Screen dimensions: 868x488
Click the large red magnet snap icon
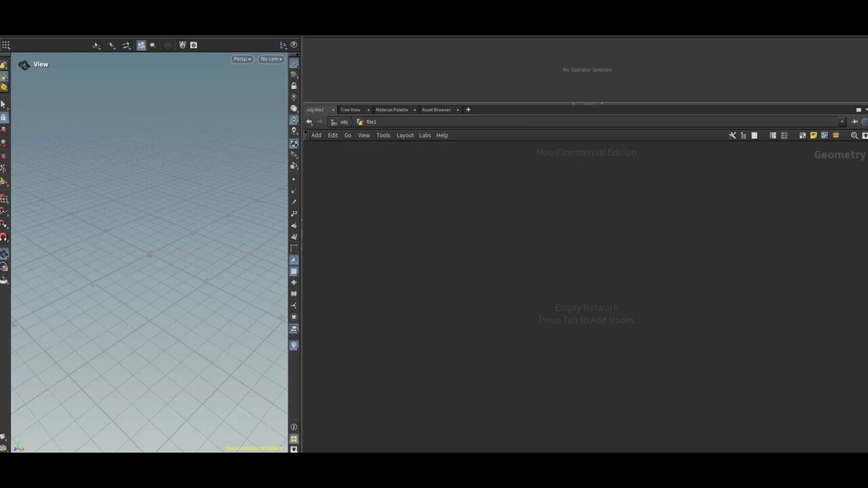[3, 237]
